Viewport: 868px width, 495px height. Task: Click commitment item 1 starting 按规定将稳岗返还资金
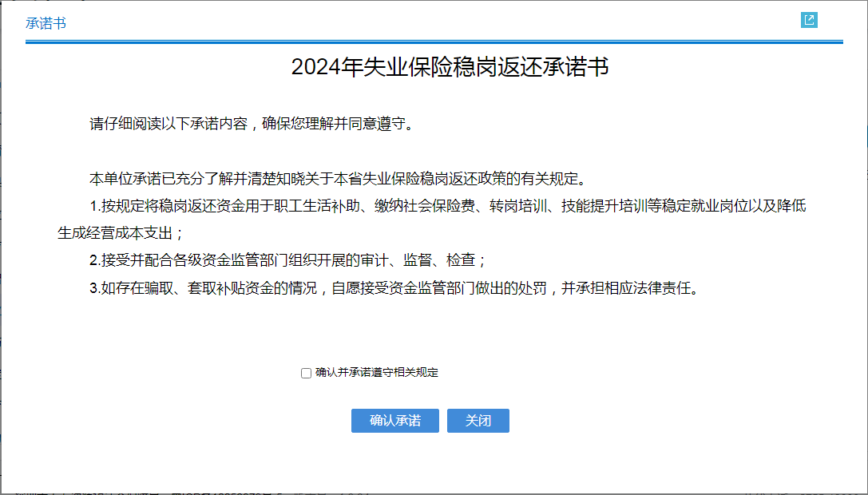[x=447, y=206]
